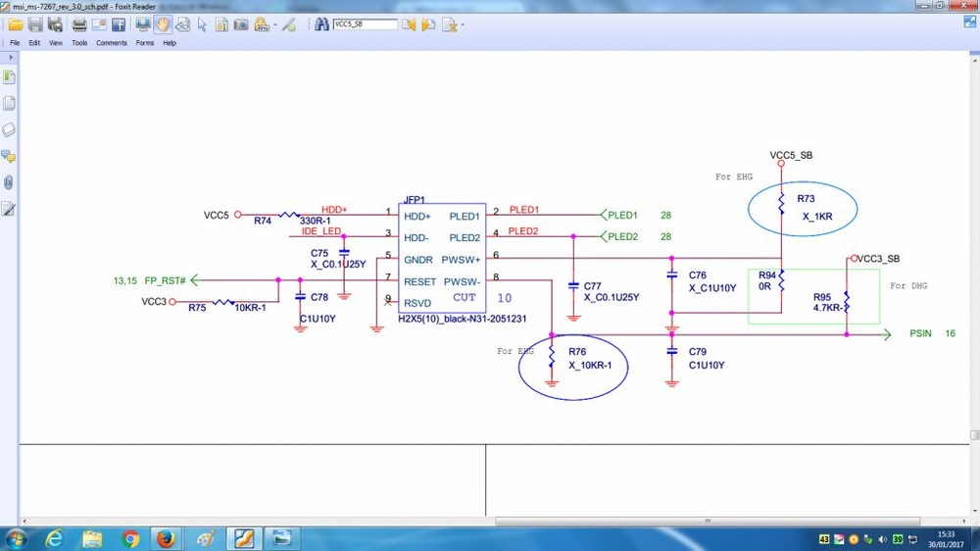
Task: Open the Bookmarks side panel
Action: (9, 76)
